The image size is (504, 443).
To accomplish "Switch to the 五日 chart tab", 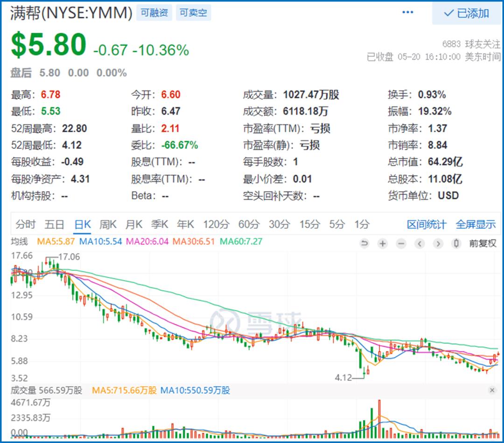I will pyautogui.click(x=54, y=224).
